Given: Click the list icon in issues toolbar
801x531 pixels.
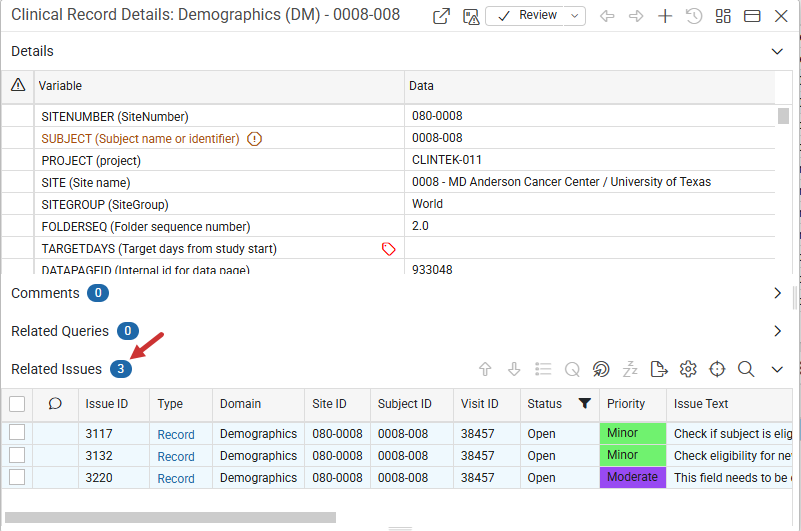Looking at the screenshot, I should coord(543,369).
